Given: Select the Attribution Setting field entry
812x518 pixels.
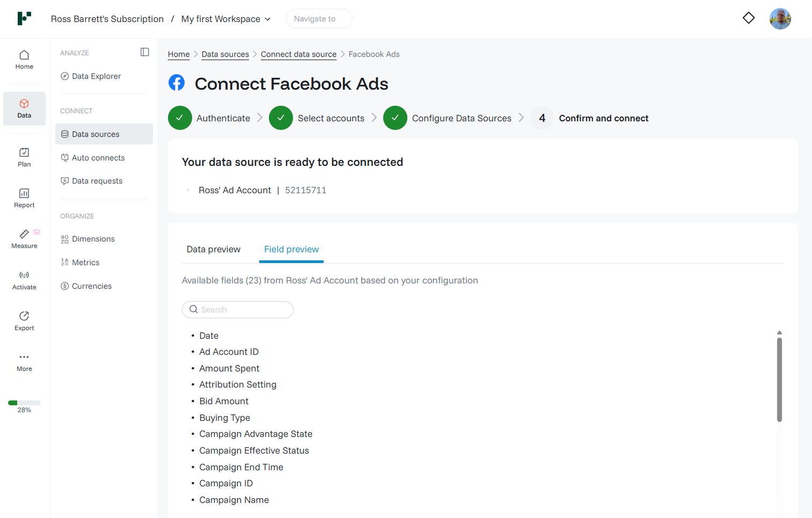Looking at the screenshot, I should (238, 384).
